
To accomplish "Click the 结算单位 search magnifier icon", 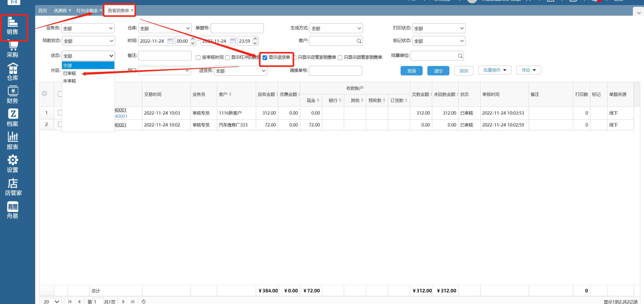I will tap(460, 56).
